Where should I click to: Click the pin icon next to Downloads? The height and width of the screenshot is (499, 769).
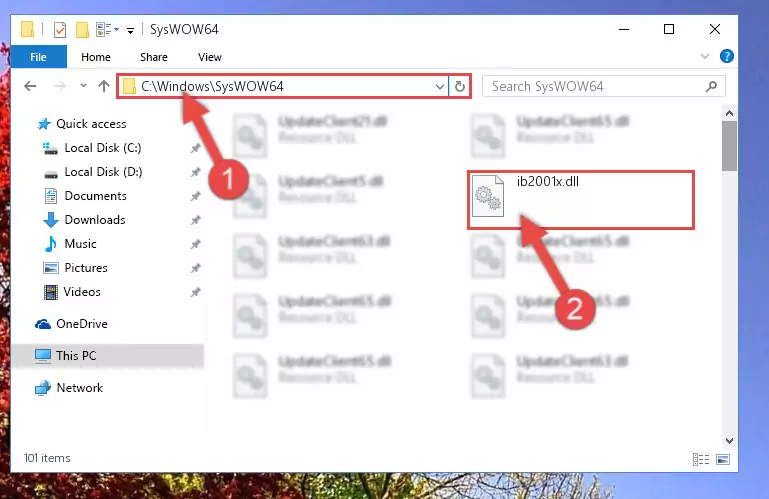195,220
